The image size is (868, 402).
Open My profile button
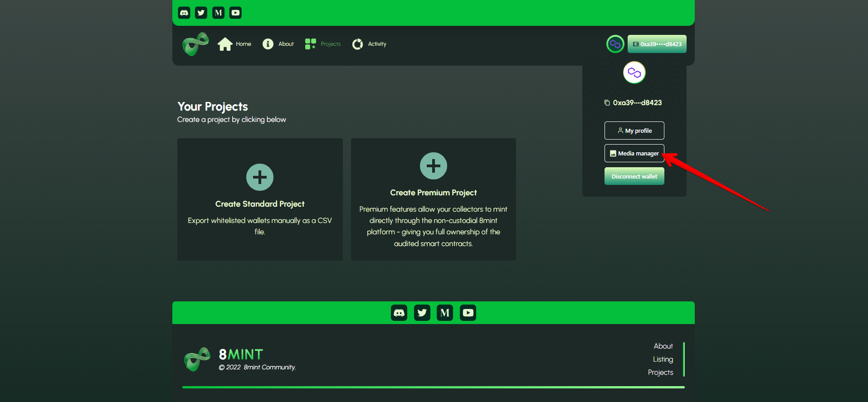634,131
